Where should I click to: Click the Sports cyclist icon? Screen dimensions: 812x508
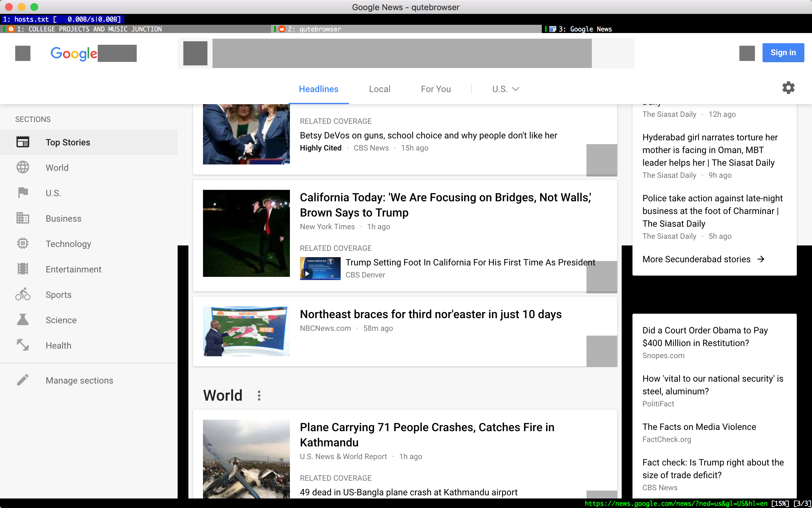click(x=23, y=294)
